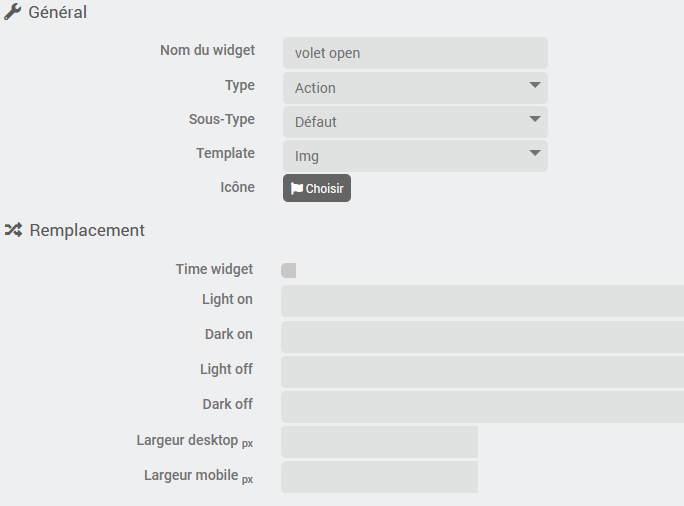Click the Icône label text
Viewport: 684px width, 506px height.
tap(237, 187)
